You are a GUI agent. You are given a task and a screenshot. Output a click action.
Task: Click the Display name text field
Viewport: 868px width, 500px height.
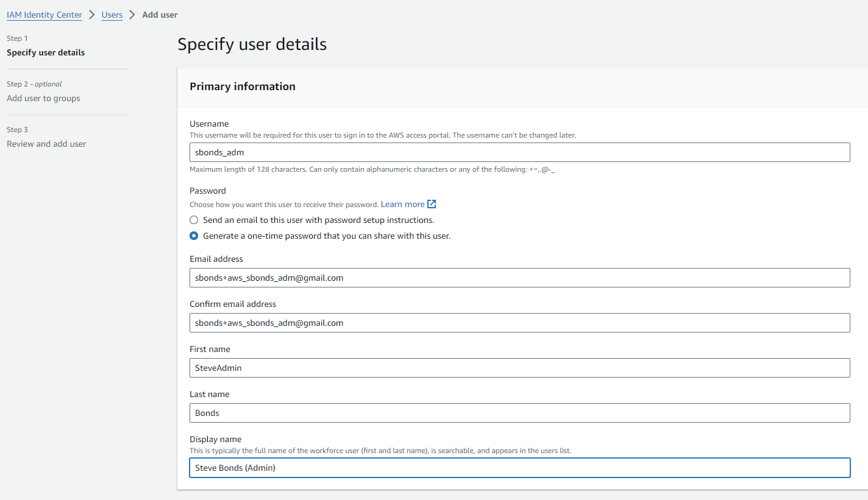(519, 468)
